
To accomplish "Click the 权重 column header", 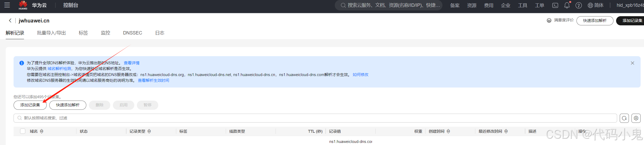I will [x=418, y=131].
